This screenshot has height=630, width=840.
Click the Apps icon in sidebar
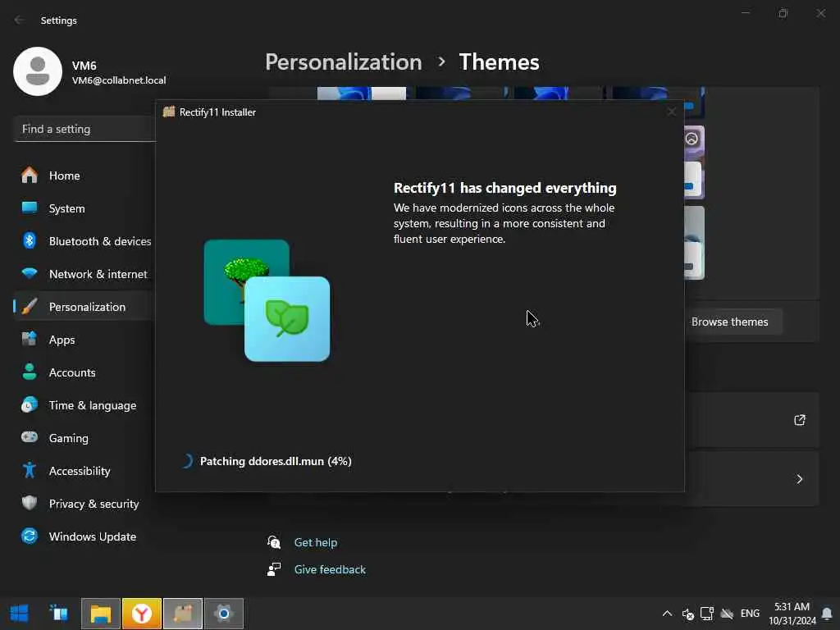[x=30, y=339]
